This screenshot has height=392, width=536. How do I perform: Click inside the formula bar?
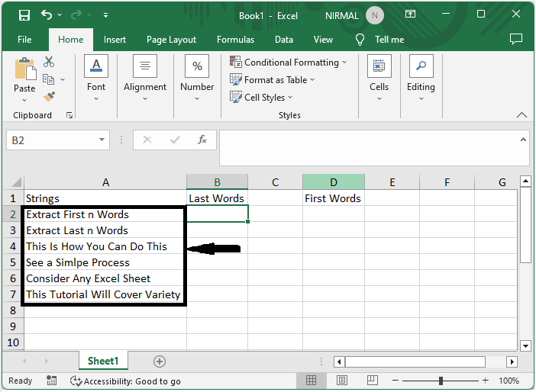pos(370,148)
